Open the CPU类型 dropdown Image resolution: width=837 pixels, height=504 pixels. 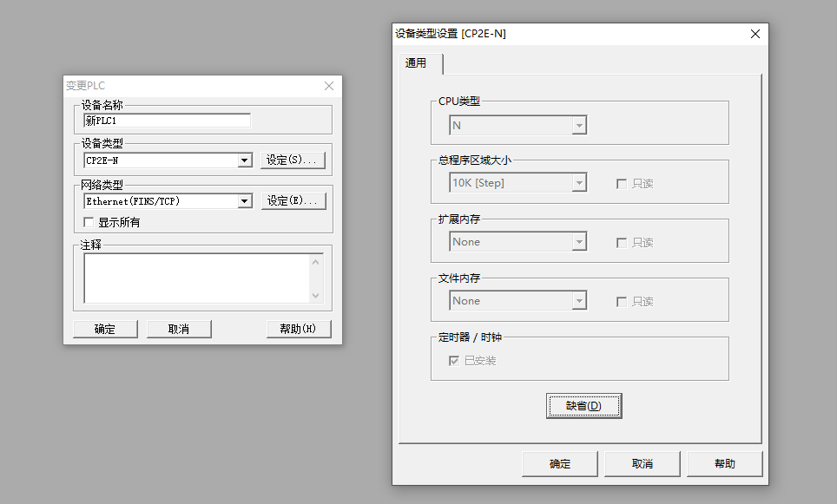pos(578,126)
